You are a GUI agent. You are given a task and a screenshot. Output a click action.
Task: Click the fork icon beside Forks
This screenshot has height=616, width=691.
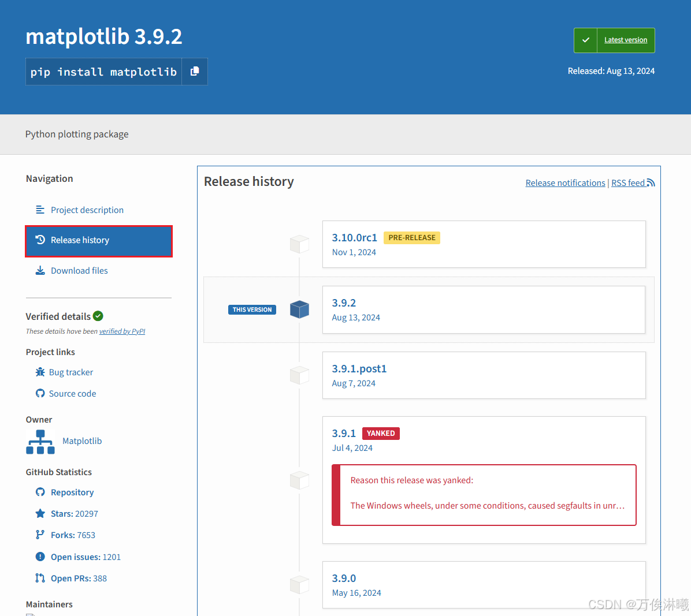pyautogui.click(x=40, y=535)
